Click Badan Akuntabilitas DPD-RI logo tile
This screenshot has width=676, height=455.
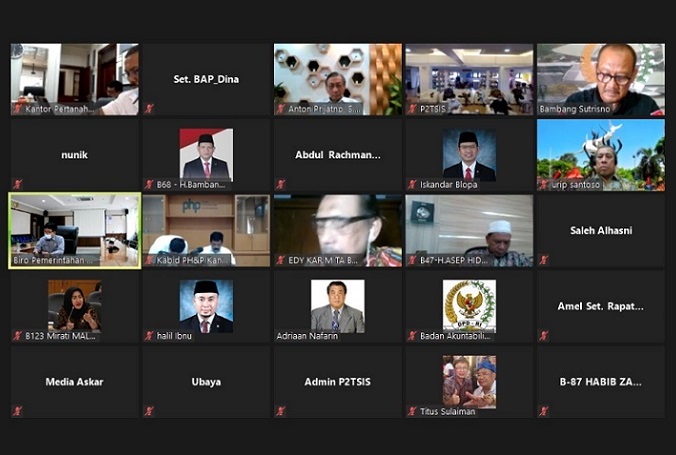click(x=469, y=306)
